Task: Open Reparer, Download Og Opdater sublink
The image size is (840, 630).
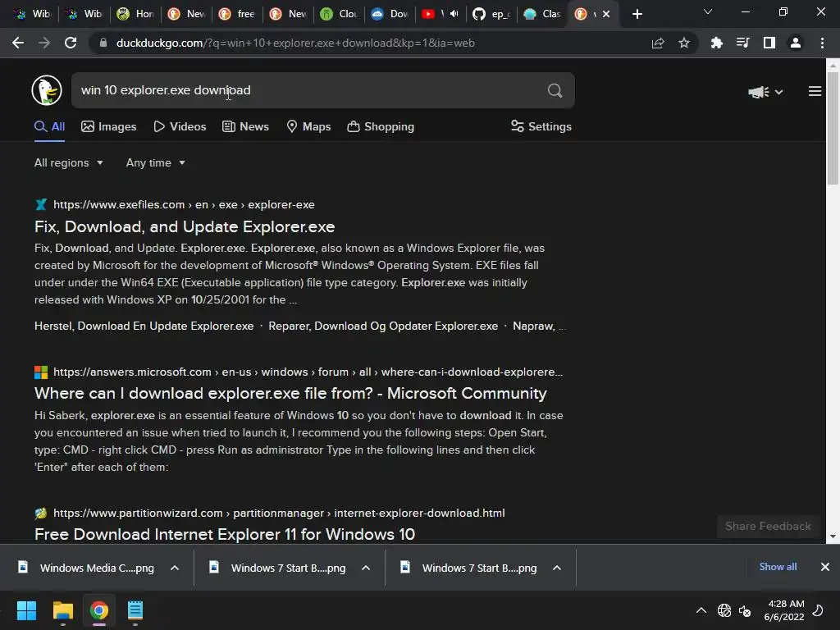Action: click(x=383, y=326)
